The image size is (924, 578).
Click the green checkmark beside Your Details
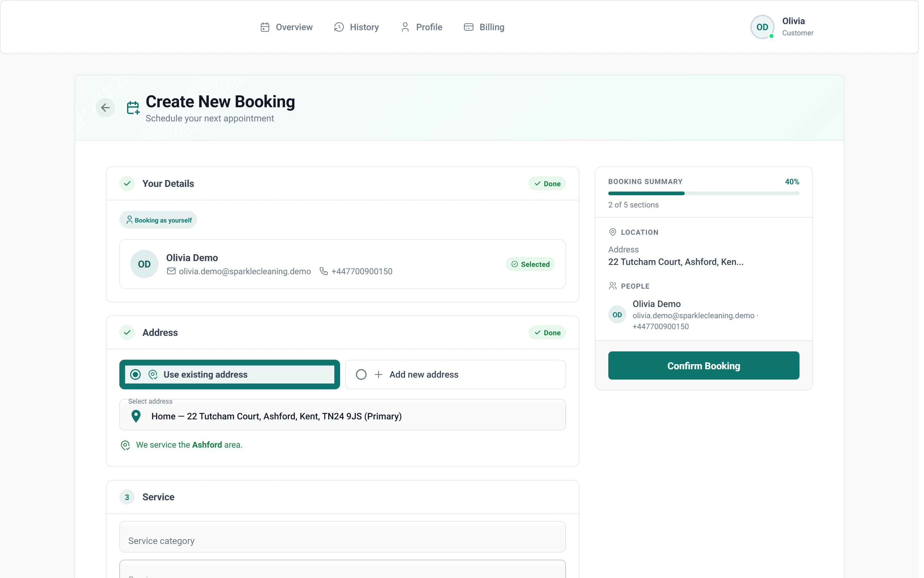point(127,184)
